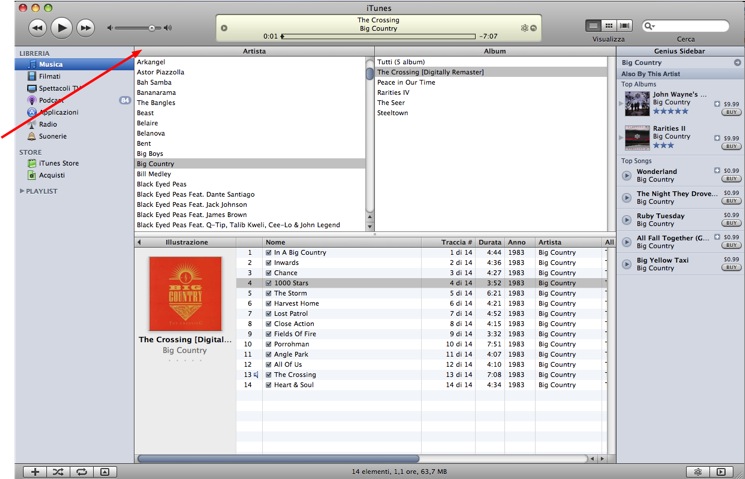The image size is (745, 479).
Task: Buy Ruby Tuesday song
Action: (731, 223)
